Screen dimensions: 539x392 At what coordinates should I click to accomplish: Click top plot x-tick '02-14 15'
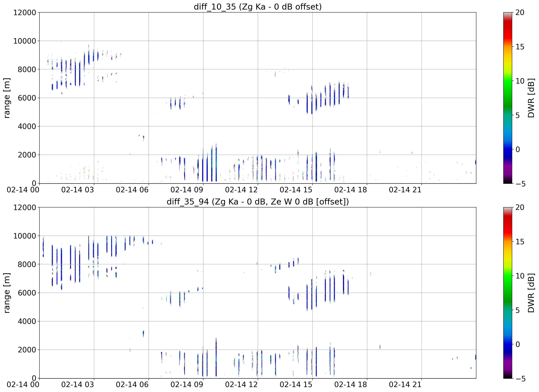[x=296, y=190]
